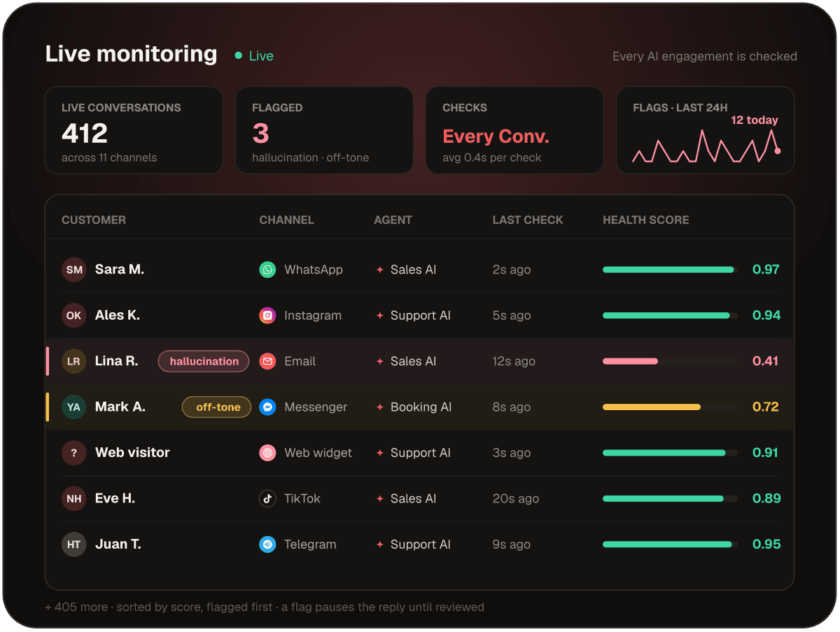The image size is (840, 632).
Task: Click the Telegram channel icon
Action: [267, 545]
